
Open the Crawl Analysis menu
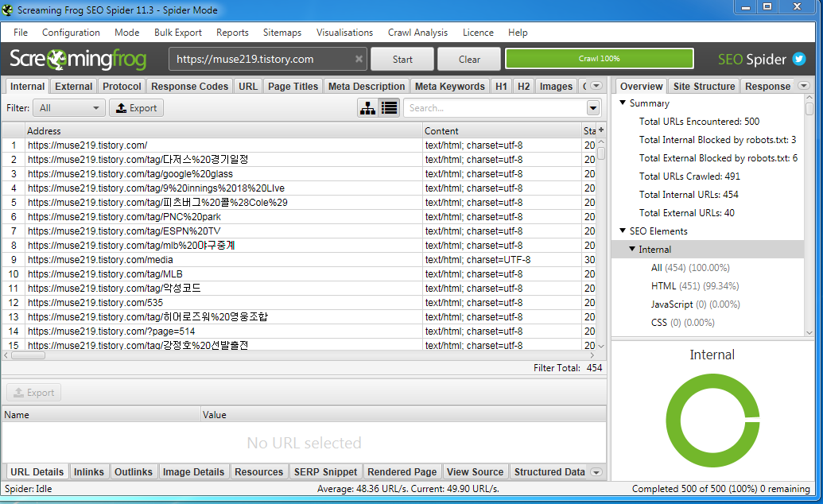[x=417, y=33]
